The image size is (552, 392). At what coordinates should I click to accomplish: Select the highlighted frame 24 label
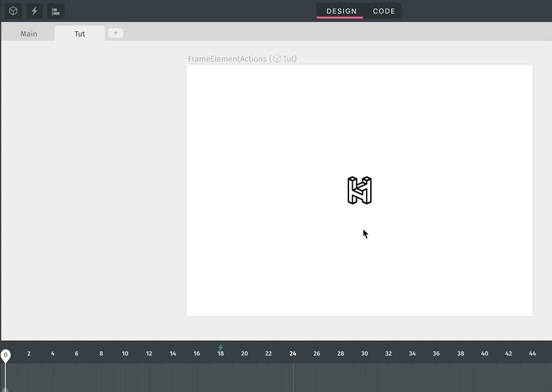[x=293, y=354]
